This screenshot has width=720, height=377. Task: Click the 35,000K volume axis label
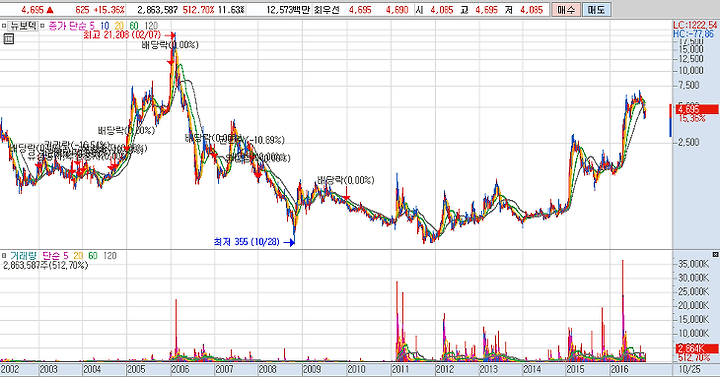pyautogui.click(x=694, y=264)
